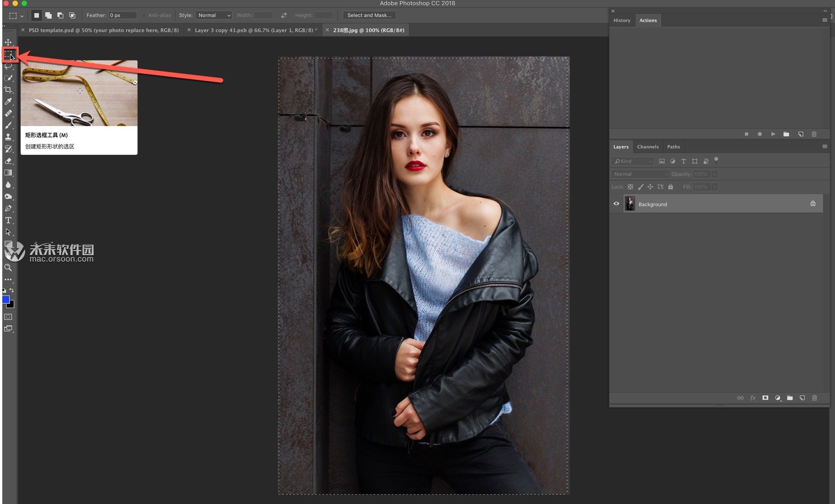
Task: Activate the Zoom tool
Action: point(8,268)
